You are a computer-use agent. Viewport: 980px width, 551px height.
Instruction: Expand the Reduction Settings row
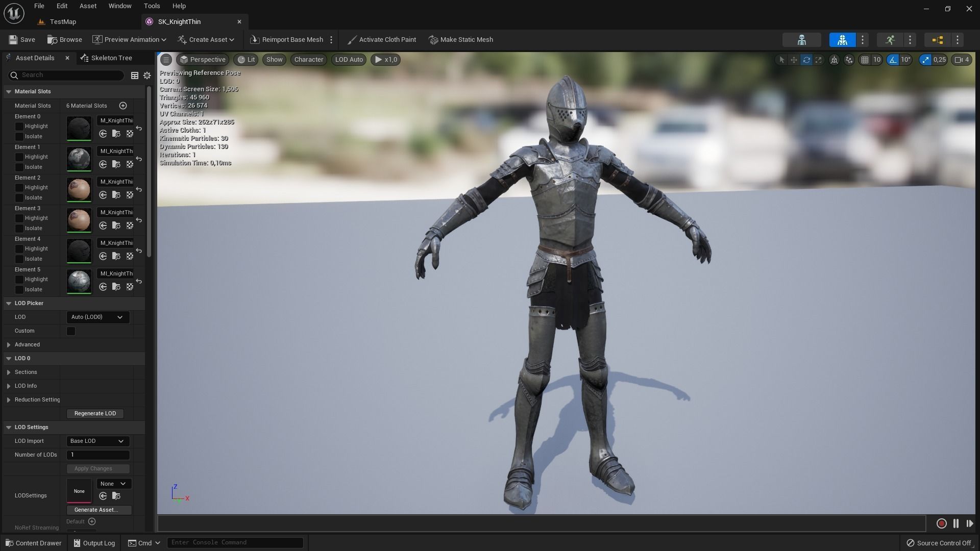pos(9,400)
